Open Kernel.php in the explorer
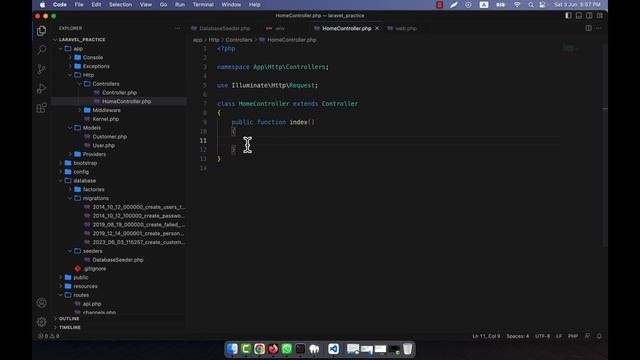The width and height of the screenshot is (640, 360). tap(106, 119)
